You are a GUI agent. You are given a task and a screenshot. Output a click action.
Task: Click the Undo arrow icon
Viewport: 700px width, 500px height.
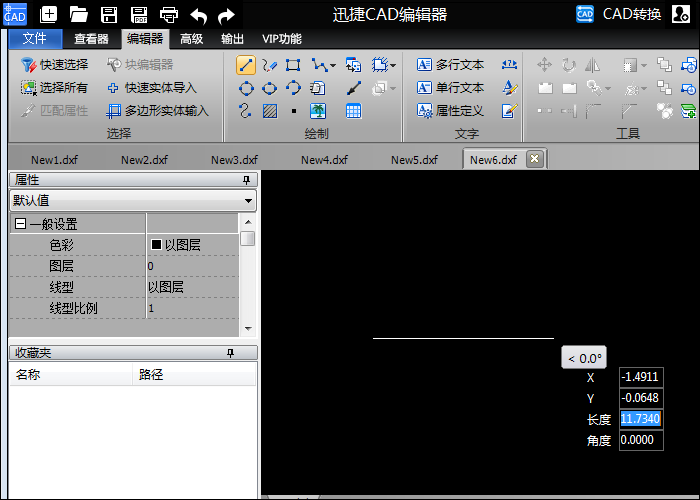(199, 16)
